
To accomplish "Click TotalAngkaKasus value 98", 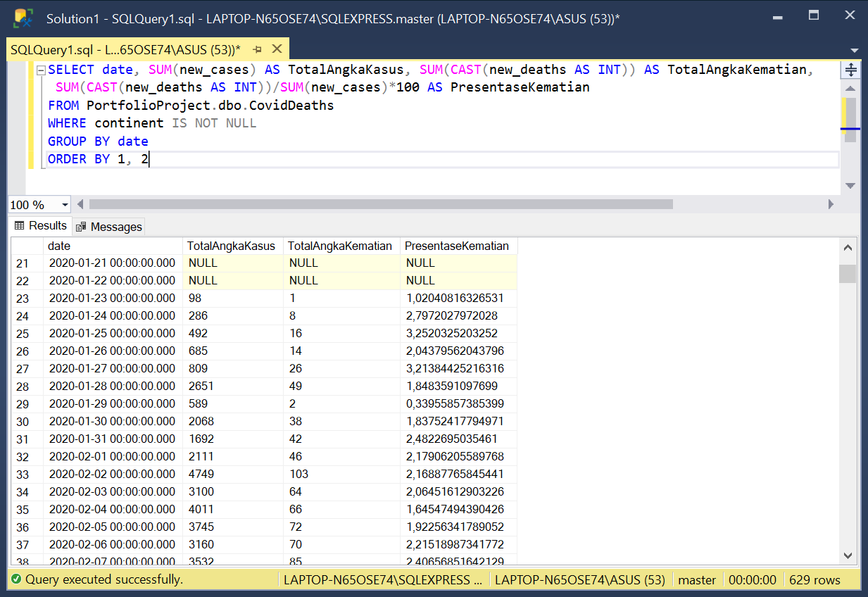I will coord(232,298).
